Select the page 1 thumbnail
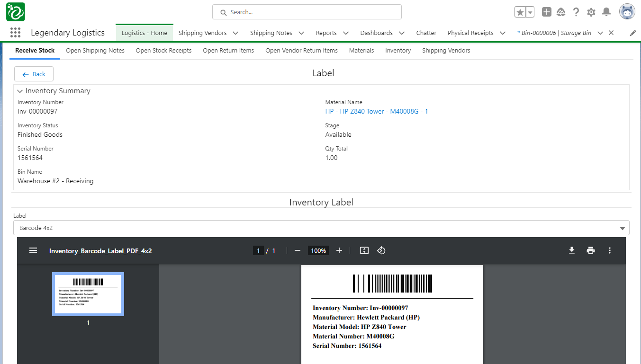Screen dimensions: 641x364 (88, 294)
